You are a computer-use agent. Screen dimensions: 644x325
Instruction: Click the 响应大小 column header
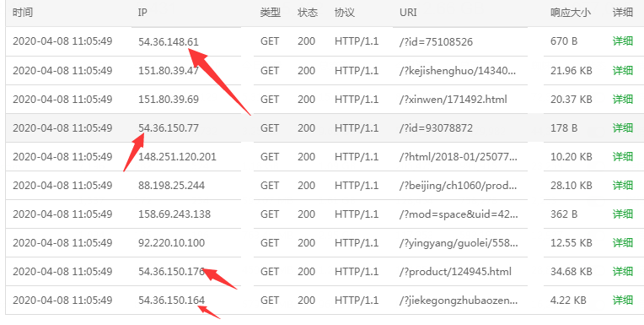571,13
